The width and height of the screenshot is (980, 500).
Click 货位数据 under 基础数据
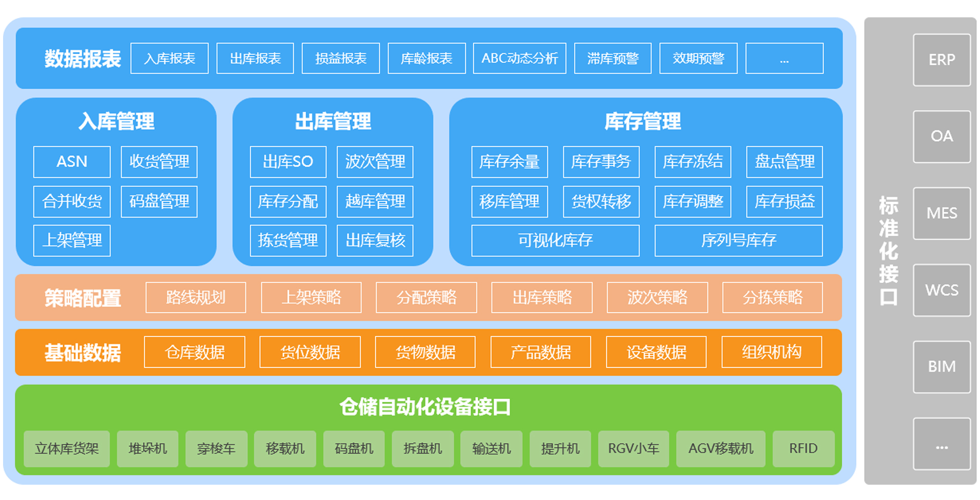click(x=310, y=352)
